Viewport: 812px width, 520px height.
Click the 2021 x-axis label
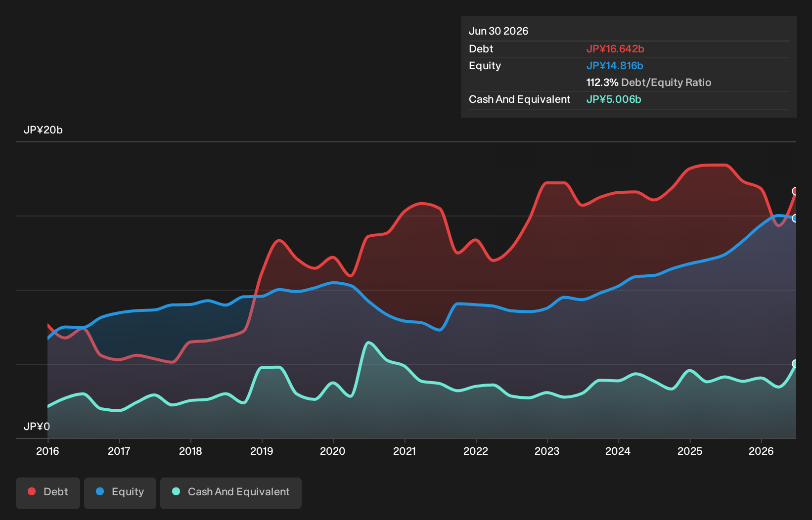(x=405, y=451)
